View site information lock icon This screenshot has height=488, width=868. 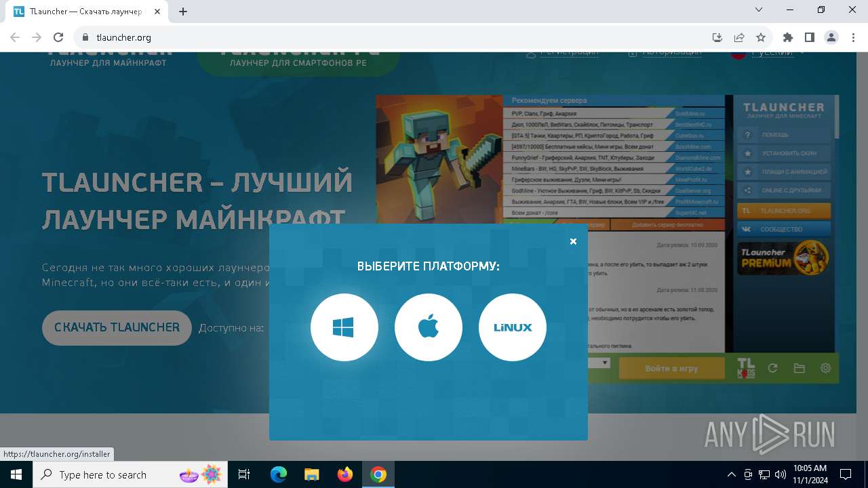[x=85, y=38]
